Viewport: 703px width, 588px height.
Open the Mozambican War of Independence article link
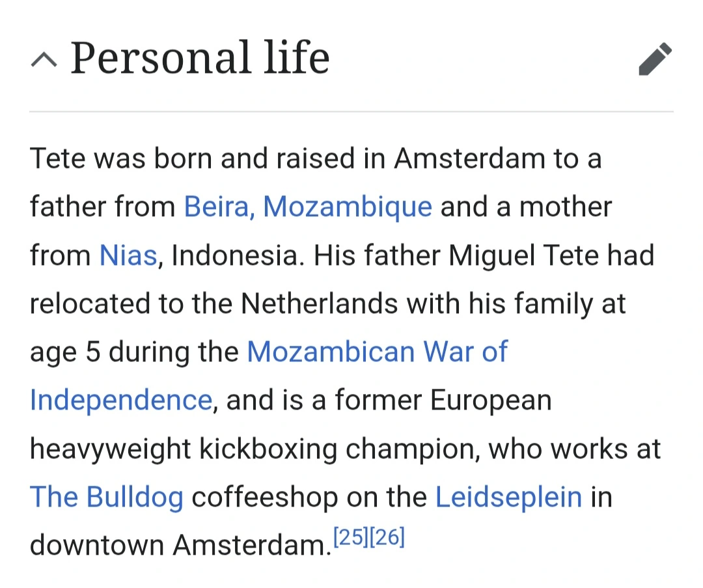click(376, 352)
